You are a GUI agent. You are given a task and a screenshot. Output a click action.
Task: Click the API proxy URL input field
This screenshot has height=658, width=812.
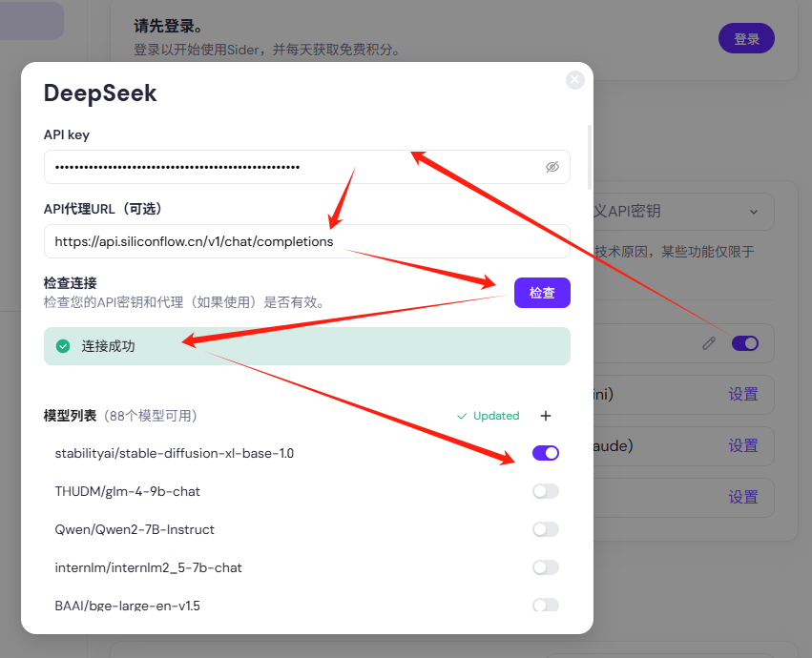pos(307,241)
